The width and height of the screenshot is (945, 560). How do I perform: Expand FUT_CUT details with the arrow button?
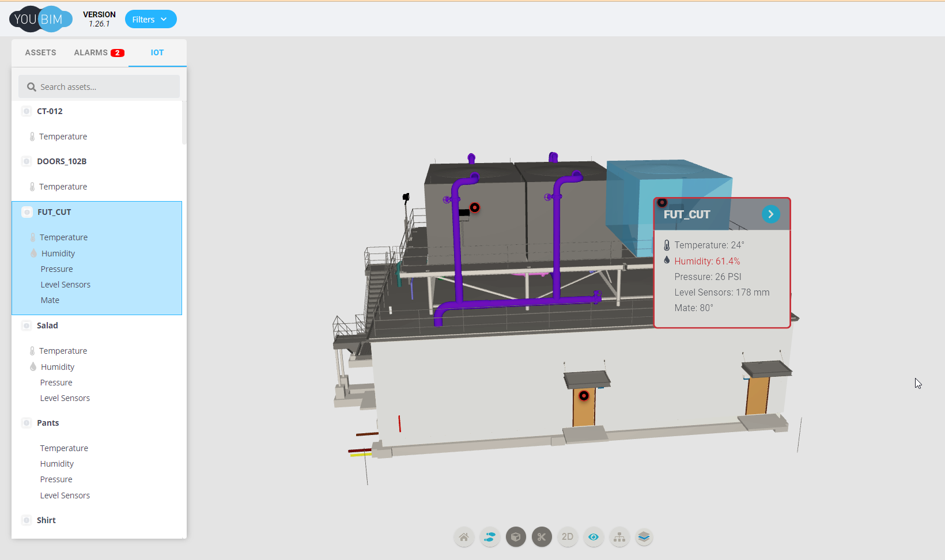coord(770,214)
